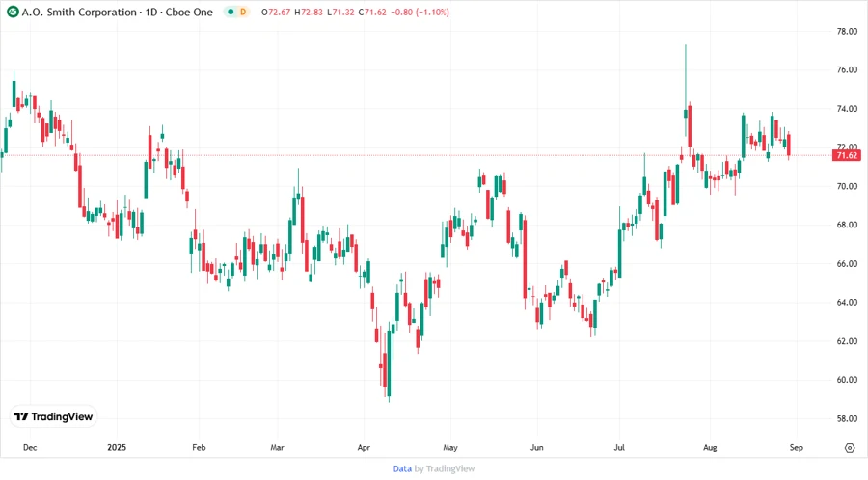Click the A.O. Smith Corporation chart title
The image size is (868, 480).
click(x=118, y=12)
